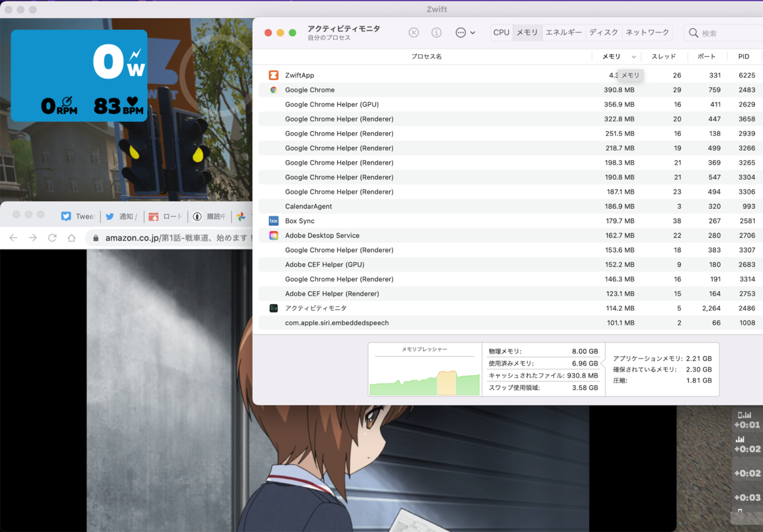Open the more options (⋯) dropdown in the toolbar
The image size is (763, 532).
[462, 32]
